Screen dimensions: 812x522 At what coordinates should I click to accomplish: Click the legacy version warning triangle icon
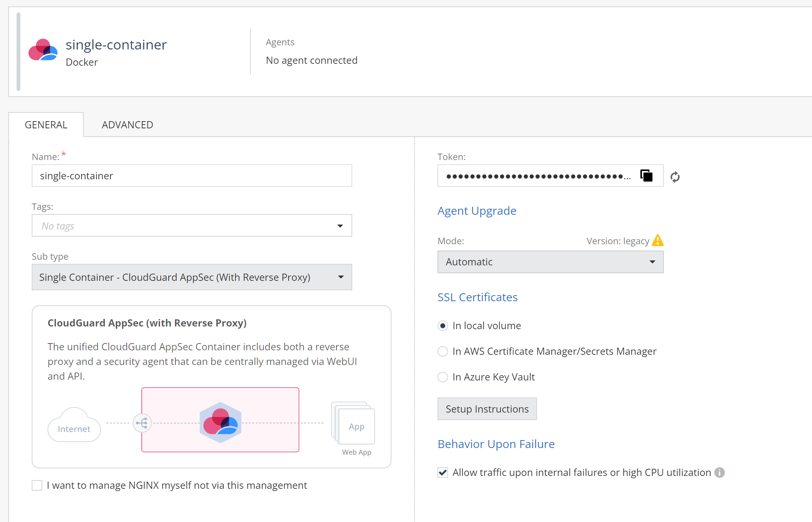coord(657,240)
